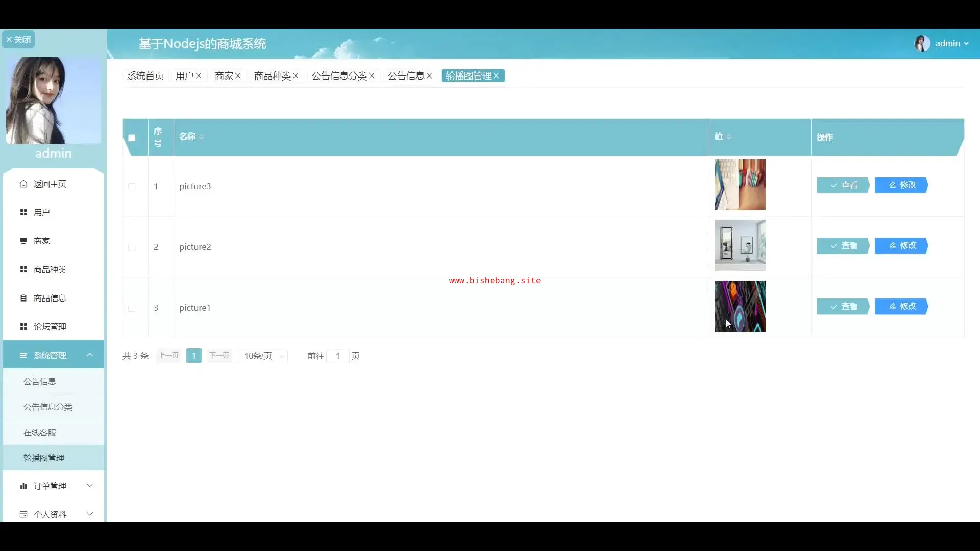Switch to the 商品种类 tab
The image size is (980, 551).
pyautogui.click(x=272, y=76)
